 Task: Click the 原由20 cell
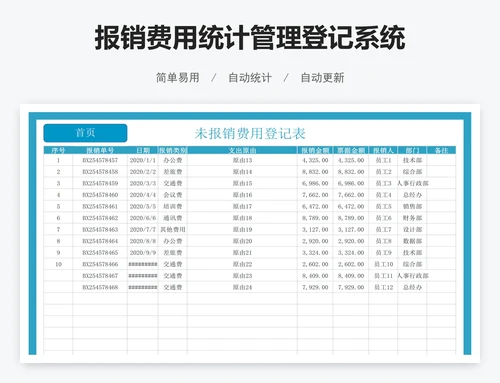242,241
